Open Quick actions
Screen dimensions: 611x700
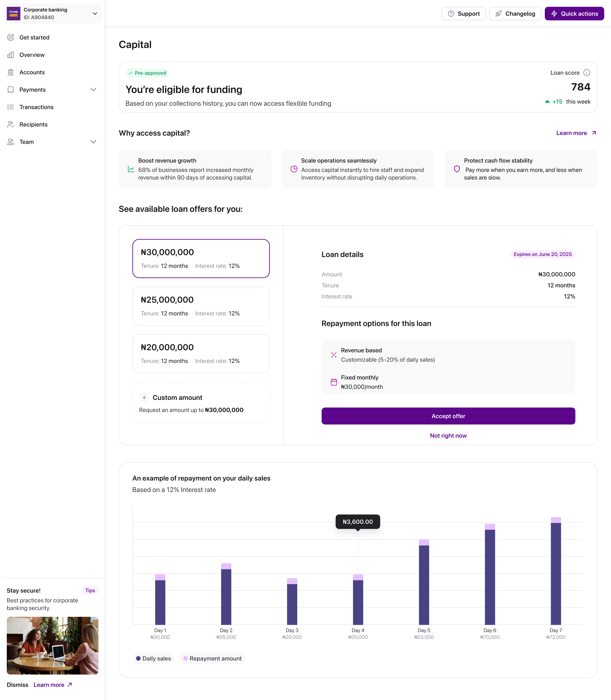pyautogui.click(x=574, y=14)
